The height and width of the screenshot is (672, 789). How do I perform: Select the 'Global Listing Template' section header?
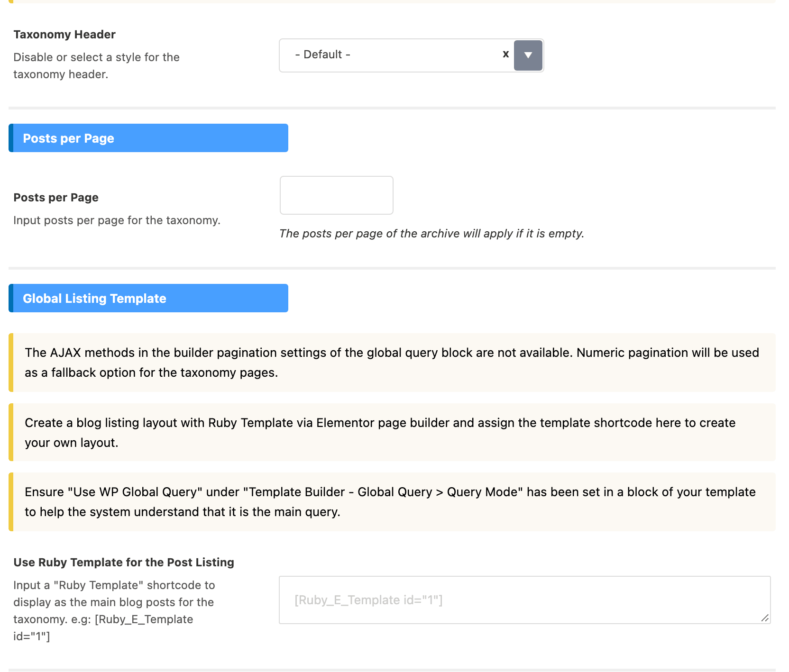click(148, 298)
